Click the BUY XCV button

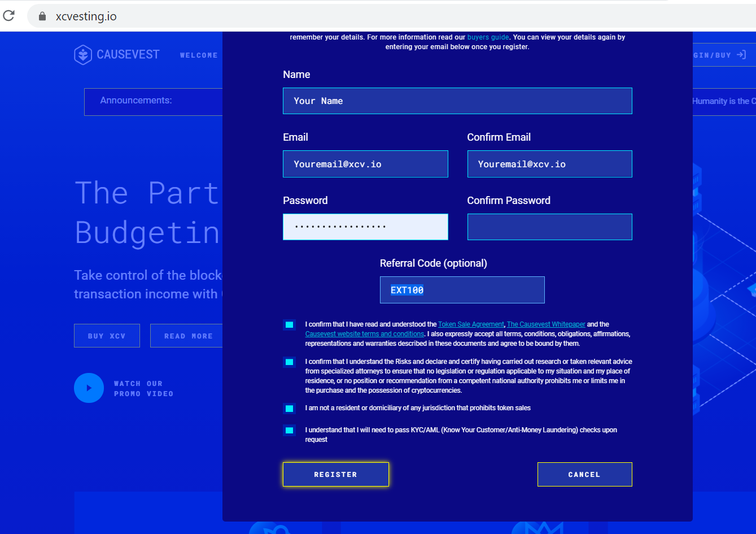click(x=107, y=336)
